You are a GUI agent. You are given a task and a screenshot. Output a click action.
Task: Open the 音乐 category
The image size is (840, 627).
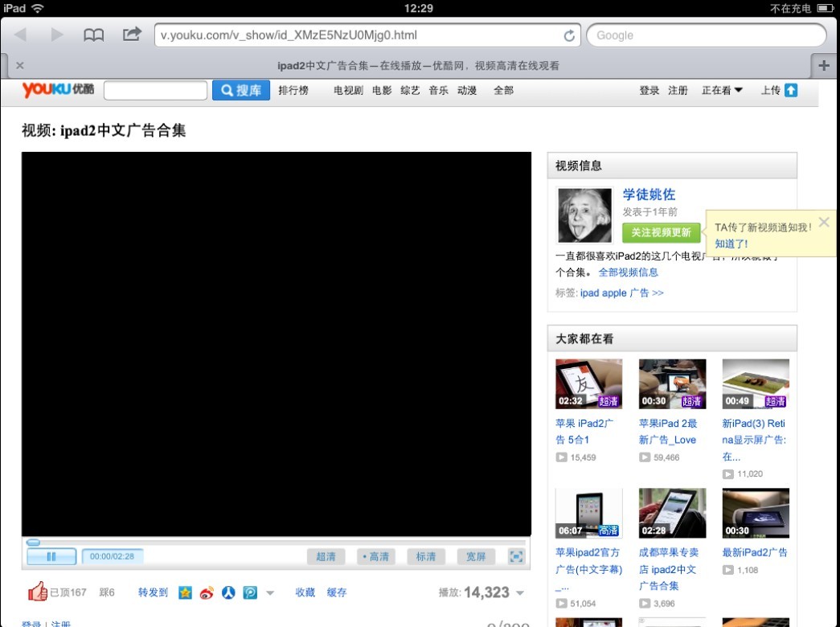pyautogui.click(x=438, y=90)
